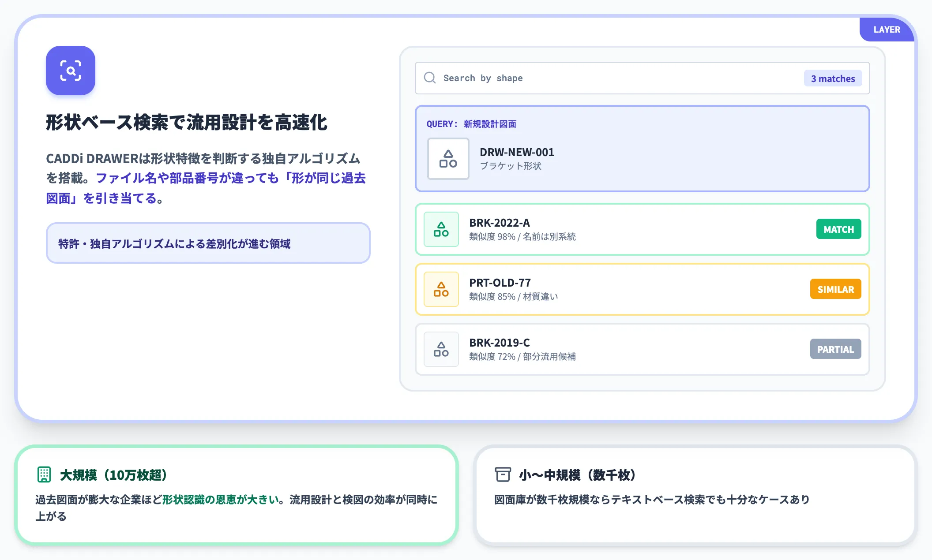This screenshot has width=932, height=560.
Task: Click the orange shapes icon for PRT-OLD-77
Action: (x=441, y=289)
